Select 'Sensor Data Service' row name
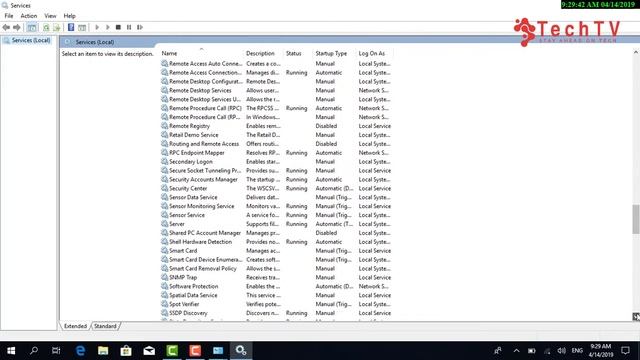This screenshot has height=360, width=640. (x=193, y=197)
